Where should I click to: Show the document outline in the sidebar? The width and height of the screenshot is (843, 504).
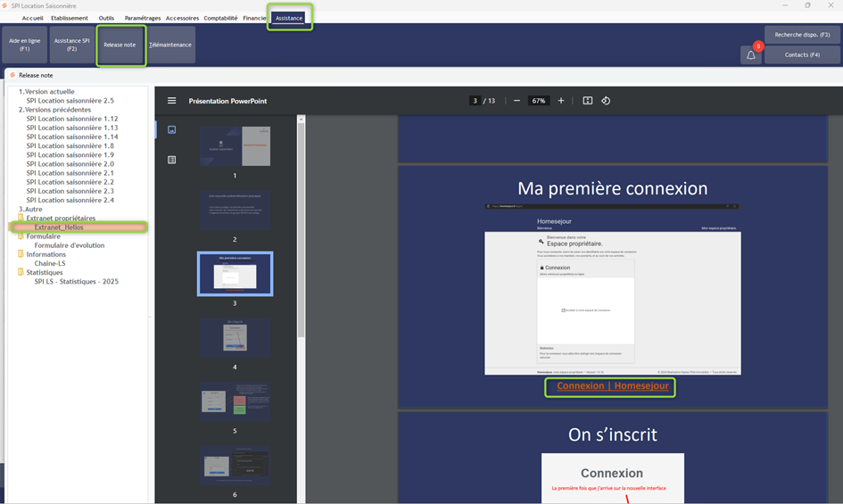(171, 160)
